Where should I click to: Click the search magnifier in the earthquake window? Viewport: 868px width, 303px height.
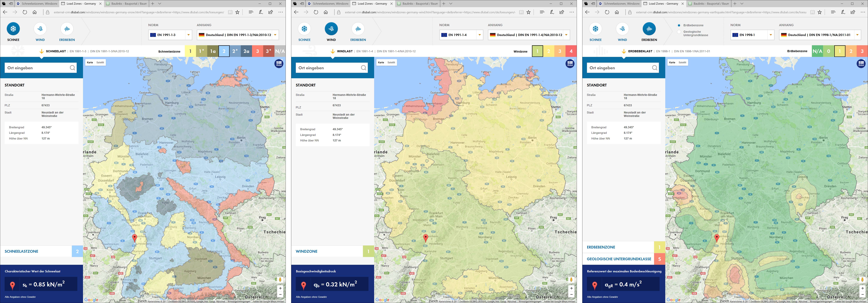point(654,68)
